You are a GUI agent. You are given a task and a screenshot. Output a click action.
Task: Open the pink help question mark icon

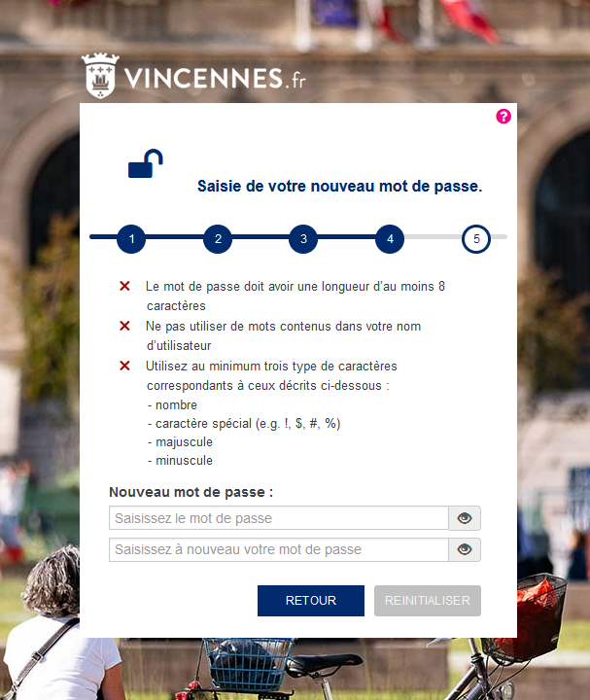(503, 117)
